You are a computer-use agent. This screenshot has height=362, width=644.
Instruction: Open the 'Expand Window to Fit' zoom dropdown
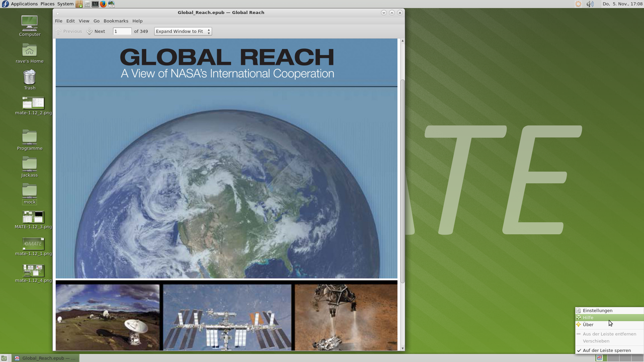point(183,31)
